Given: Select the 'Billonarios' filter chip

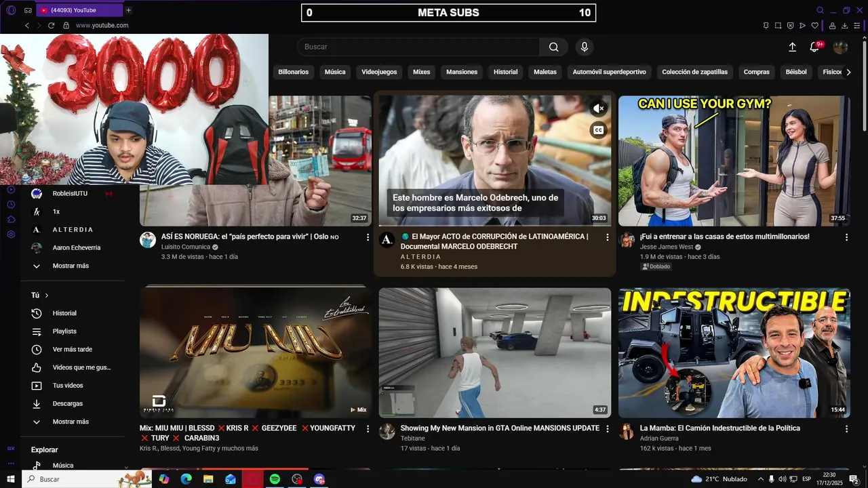Looking at the screenshot, I should tap(294, 72).
